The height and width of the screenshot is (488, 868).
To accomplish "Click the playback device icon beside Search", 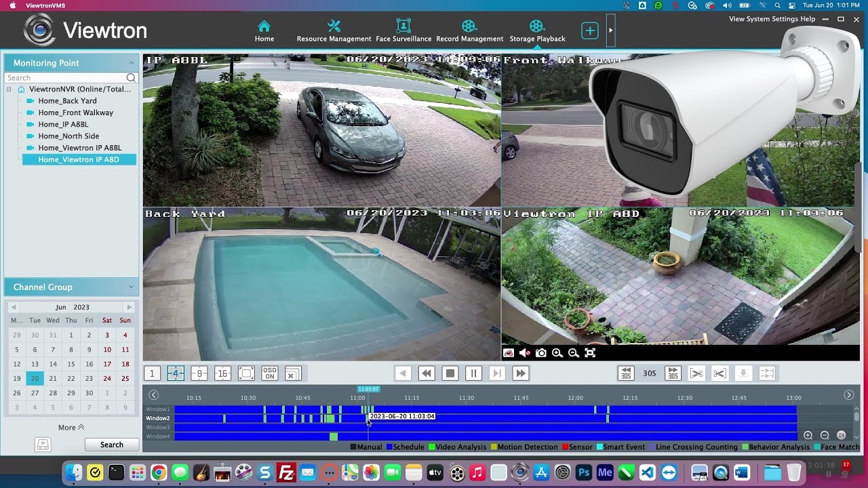I will pyautogui.click(x=43, y=445).
